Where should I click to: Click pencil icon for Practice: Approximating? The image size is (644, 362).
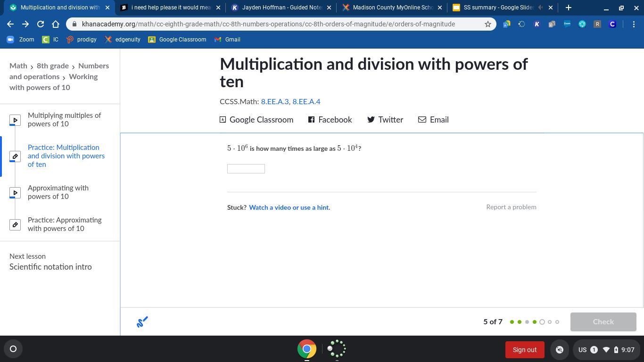(15, 225)
